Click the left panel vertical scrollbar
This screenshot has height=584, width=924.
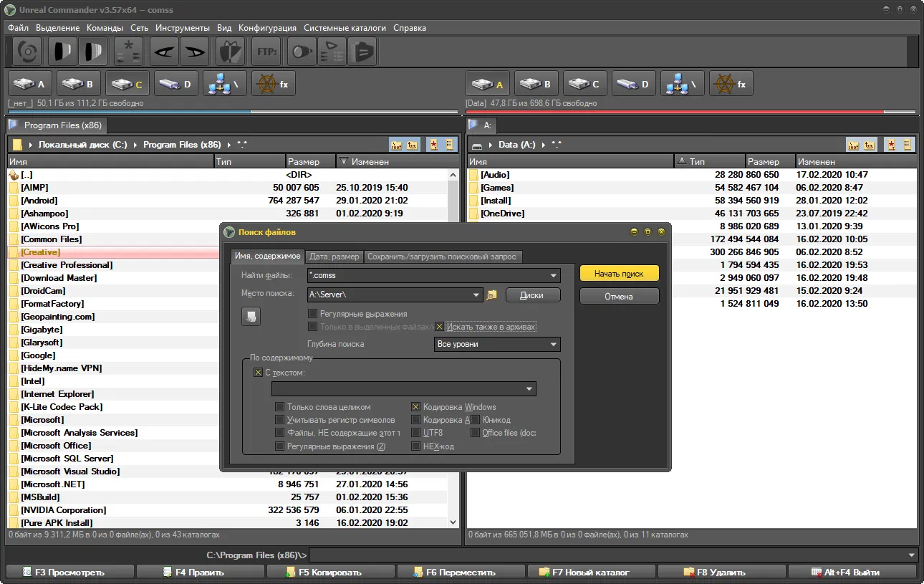(x=453, y=349)
